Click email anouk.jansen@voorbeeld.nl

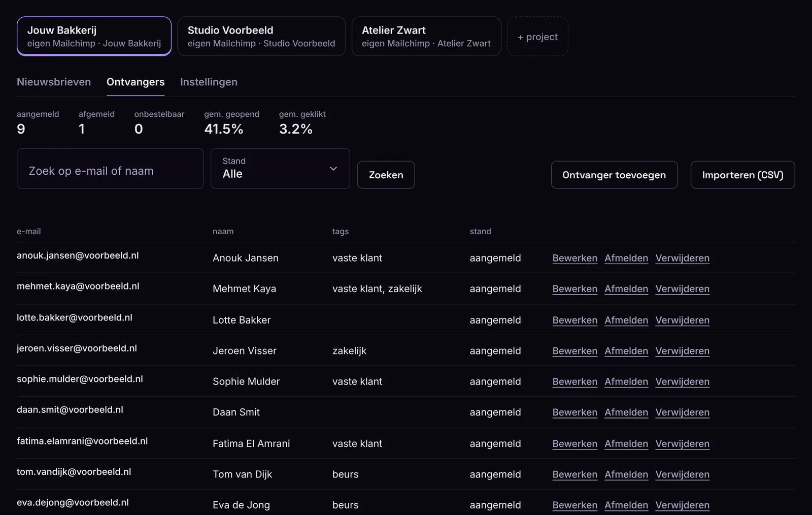pos(78,255)
